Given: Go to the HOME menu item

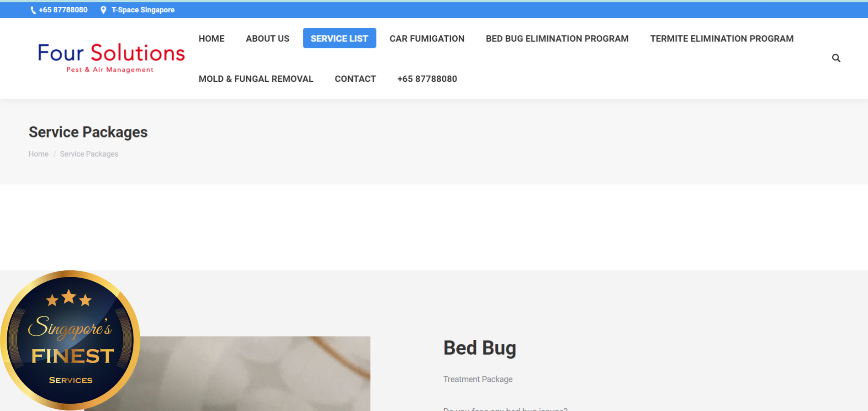Looking at the screenshot, I should [x=212, y=39].
